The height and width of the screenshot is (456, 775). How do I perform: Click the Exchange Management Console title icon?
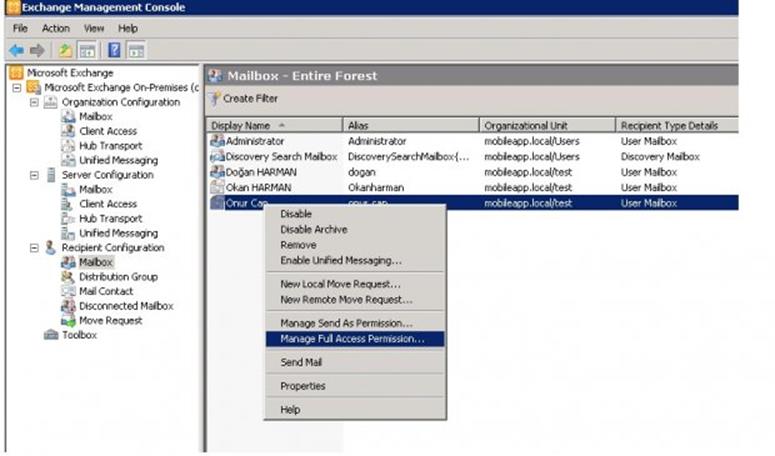tap(13, 7)
